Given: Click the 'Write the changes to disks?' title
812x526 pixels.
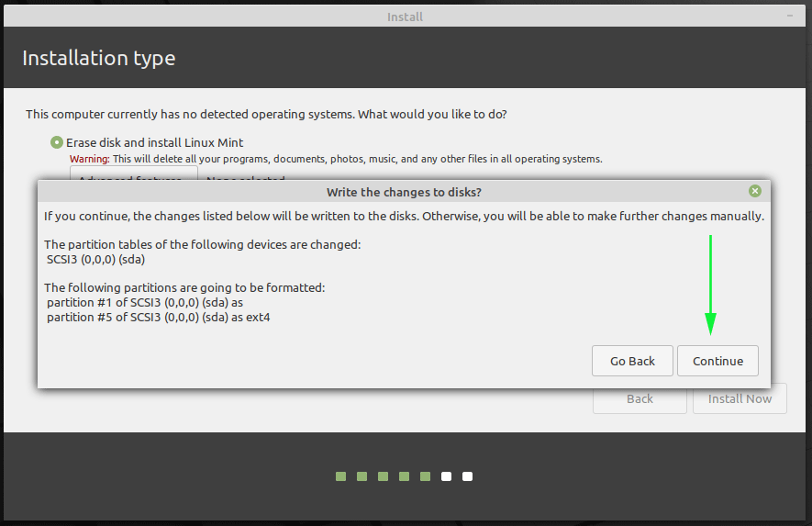Looking at the screenshot, I should 404,192.
